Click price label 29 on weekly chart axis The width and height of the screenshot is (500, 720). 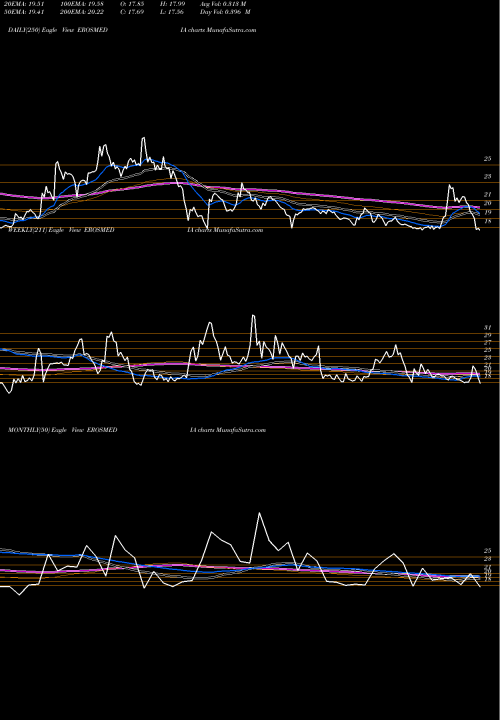click(x=487, y=336)
